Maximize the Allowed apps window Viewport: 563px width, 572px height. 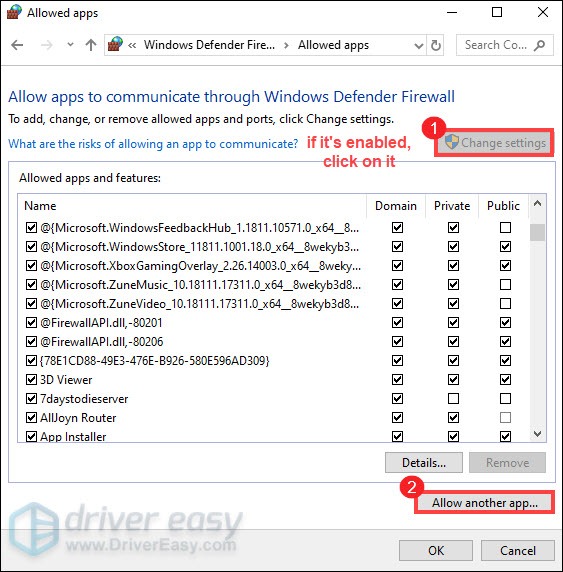[497, 12]
